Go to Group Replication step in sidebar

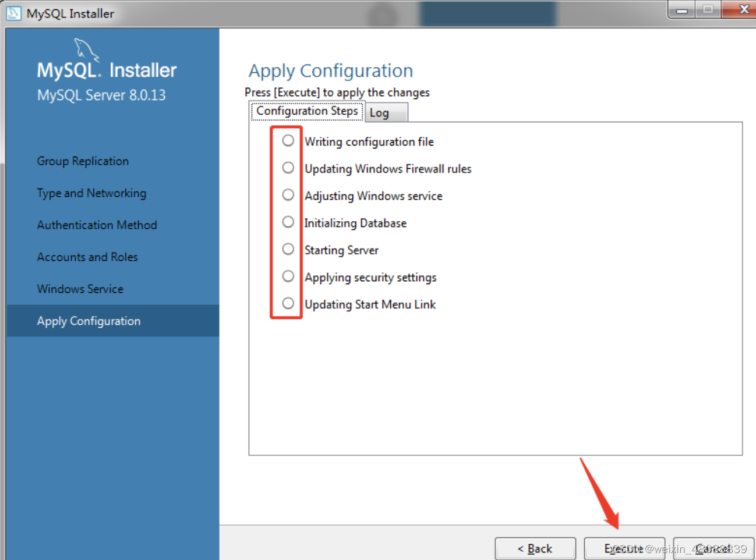[x=83, y=161]
